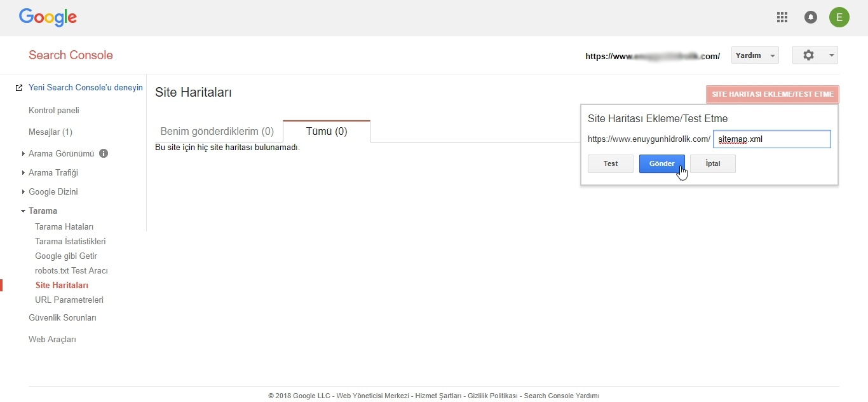This screenshot has width=868, height=402.
Task: Click the Test button
Action: click(x=611, y=163)
